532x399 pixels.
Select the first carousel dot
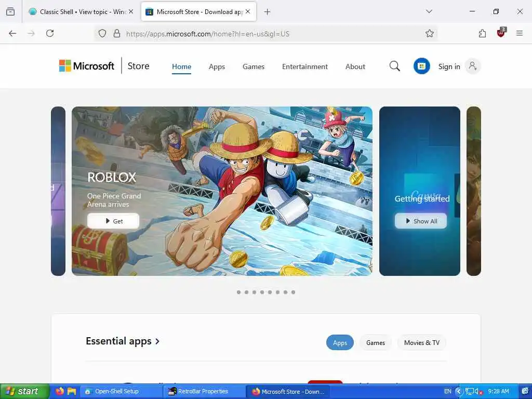click(x=239, y=292)
